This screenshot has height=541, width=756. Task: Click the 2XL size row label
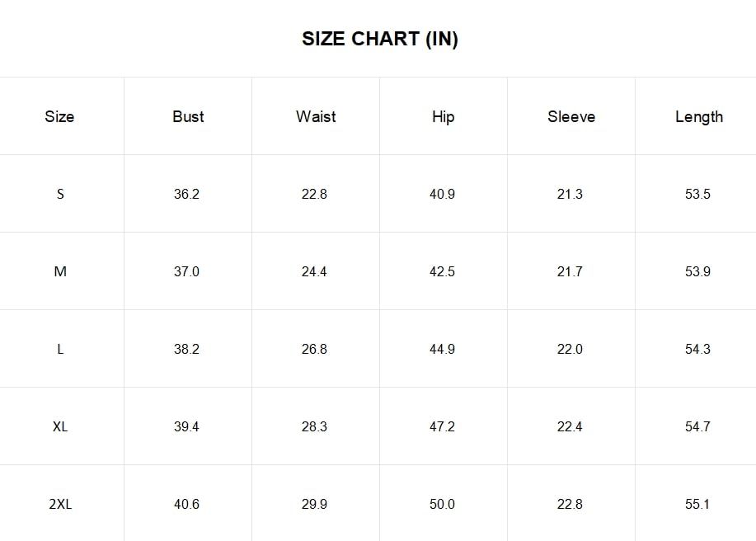tap(60, 505)
